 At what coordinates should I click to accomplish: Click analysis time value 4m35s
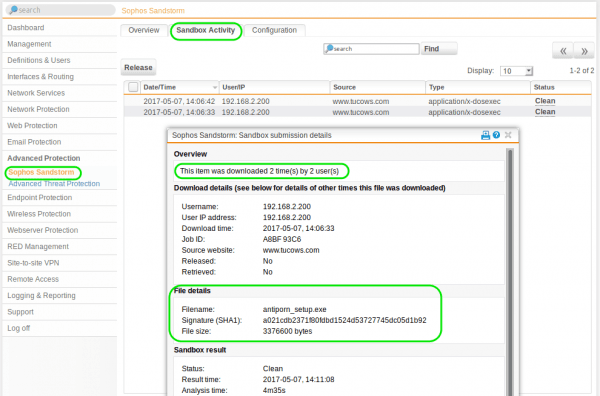coord(274,390)
